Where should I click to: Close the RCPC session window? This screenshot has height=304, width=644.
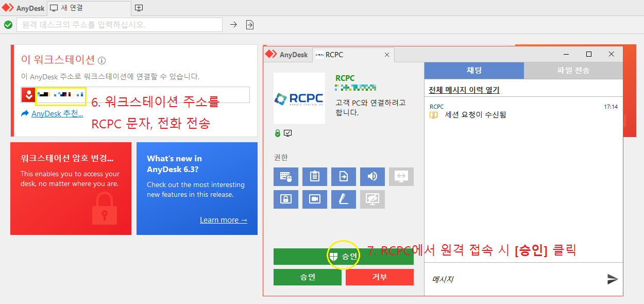[x=612, y=54]
